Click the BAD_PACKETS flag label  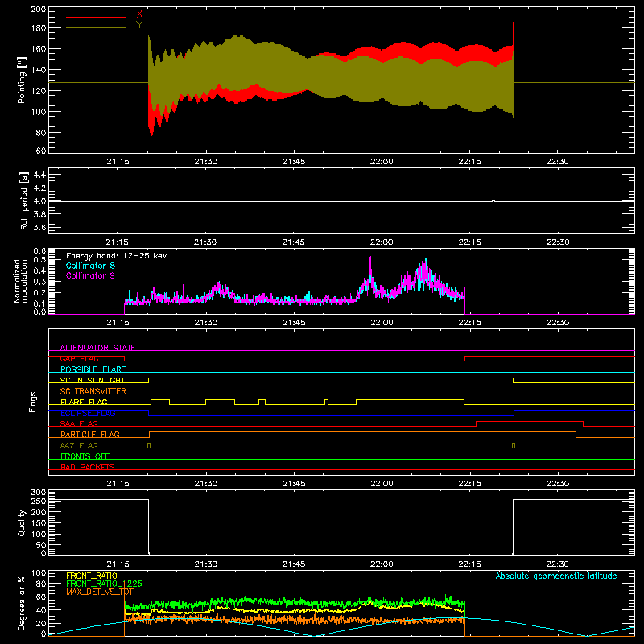pyautogui.click(x=88, y=467)
